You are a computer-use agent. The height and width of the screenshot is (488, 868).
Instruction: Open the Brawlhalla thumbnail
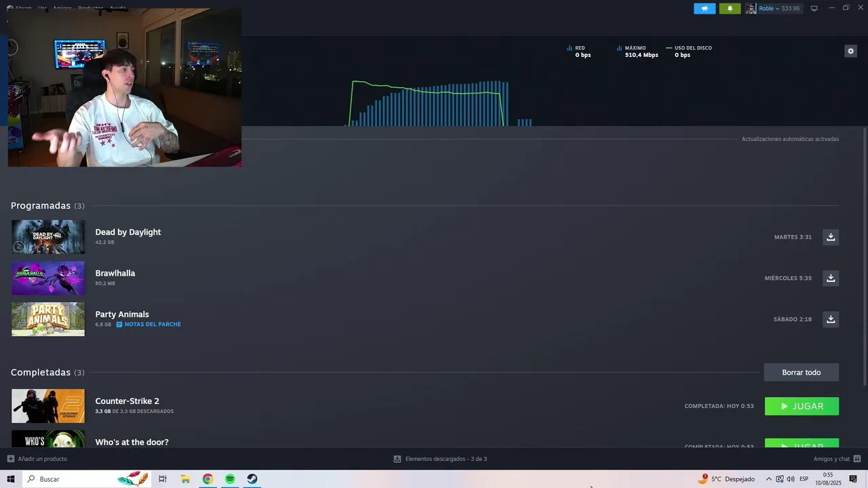[48, 278]
